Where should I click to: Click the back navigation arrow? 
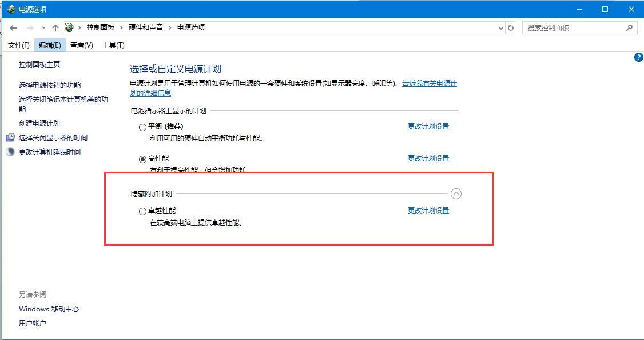point(13,27)
